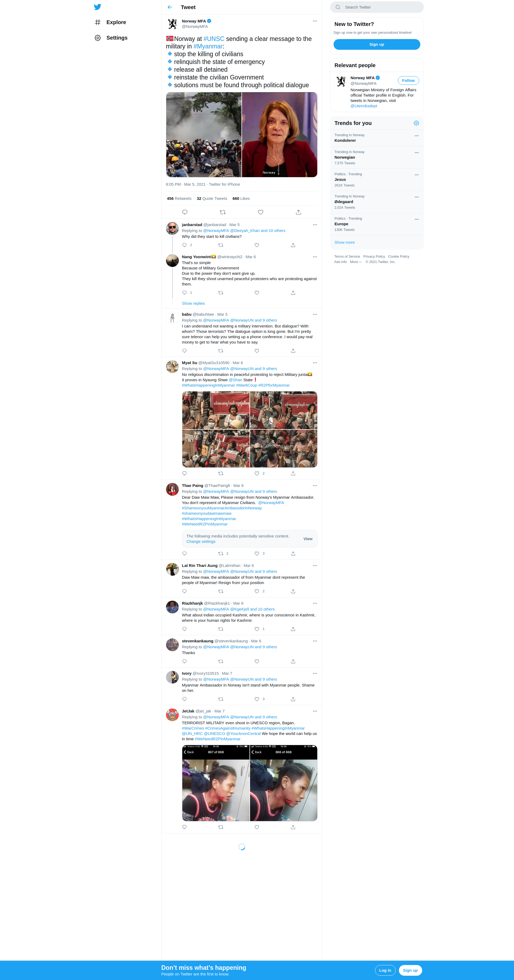Reply to the Norway MFA main tweet

pos(185,212)
